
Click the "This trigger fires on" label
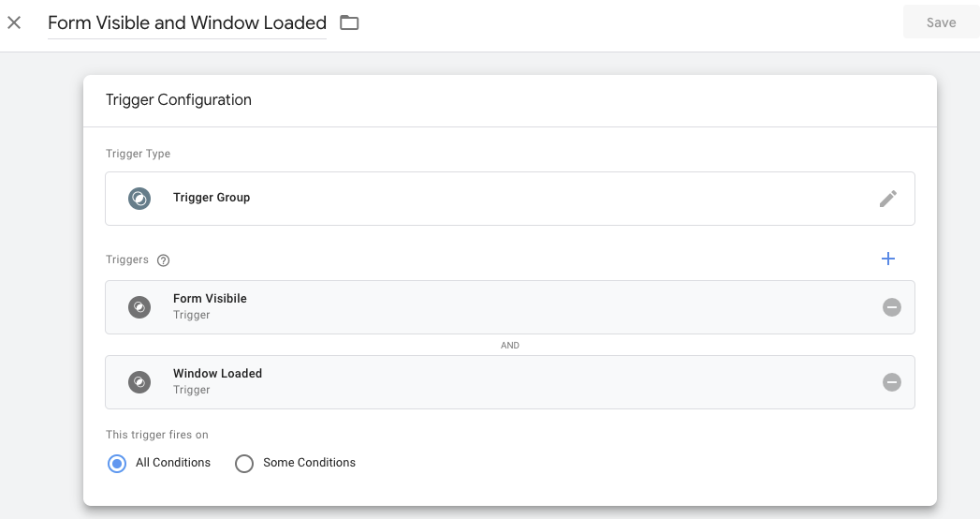157,435
